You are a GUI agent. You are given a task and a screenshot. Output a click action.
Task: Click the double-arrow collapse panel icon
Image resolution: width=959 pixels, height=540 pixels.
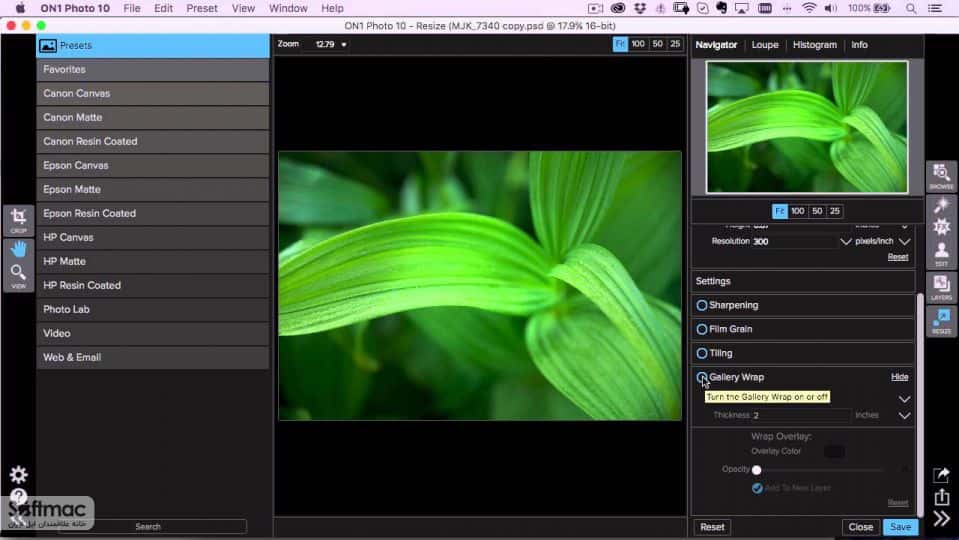(941, 519)
